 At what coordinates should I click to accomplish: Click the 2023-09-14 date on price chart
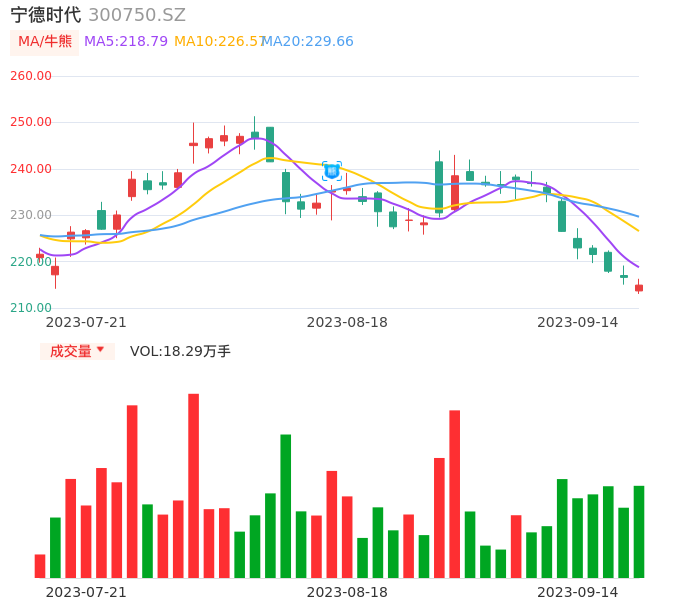[578, 322]
